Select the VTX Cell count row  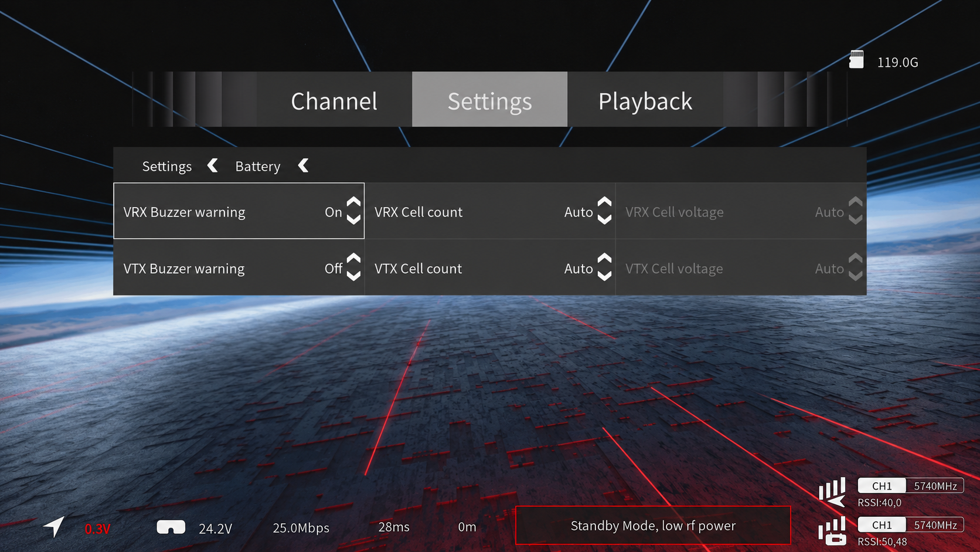[490, 267]
